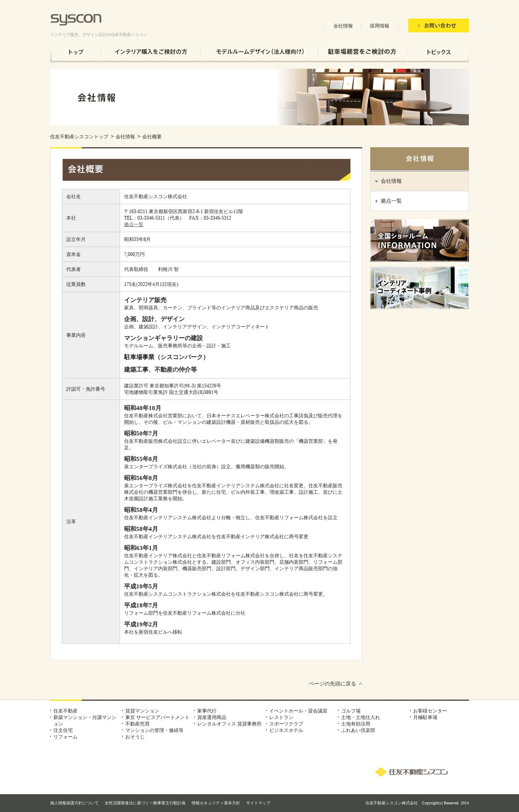This screenshot has width=519, height=812.
Task: Open 賃貸マンション footer link
Action: [x=142, y=711]
